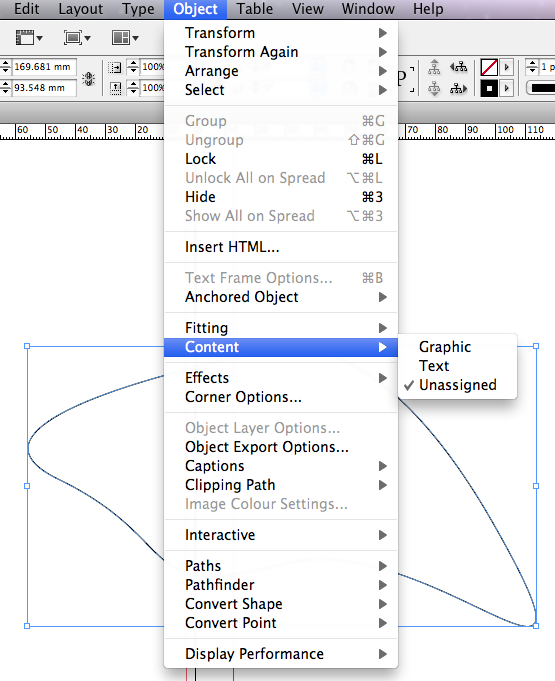Expand the fill swatch arrow menu
This screenshot has width=555, height=681.
click(506, 68)
